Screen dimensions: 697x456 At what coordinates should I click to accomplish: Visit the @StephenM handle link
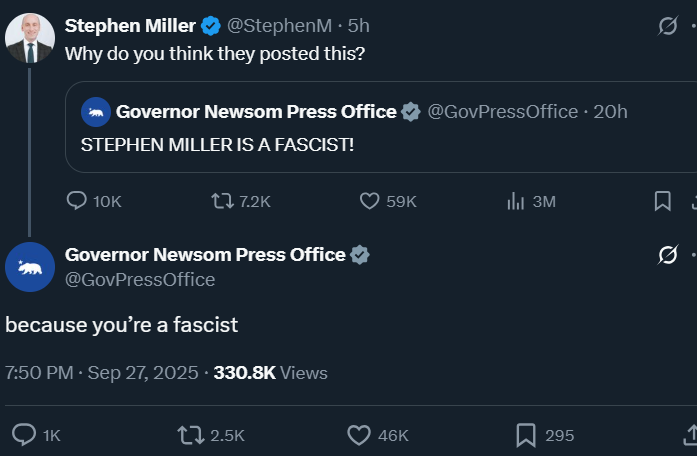tap(279, 26)
